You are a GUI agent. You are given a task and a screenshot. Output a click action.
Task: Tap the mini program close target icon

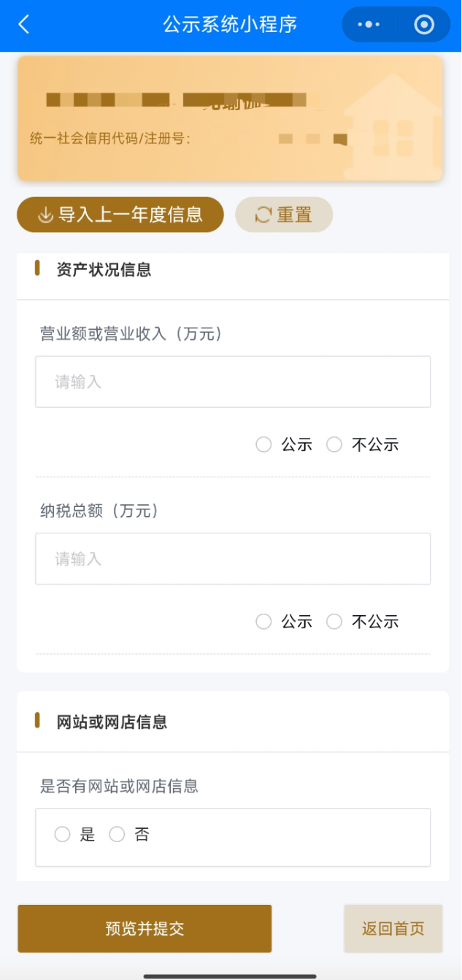click(x=424, y=25)
